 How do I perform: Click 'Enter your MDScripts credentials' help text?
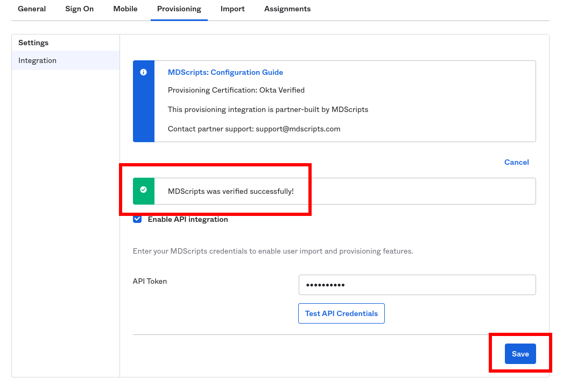point(273,251)
